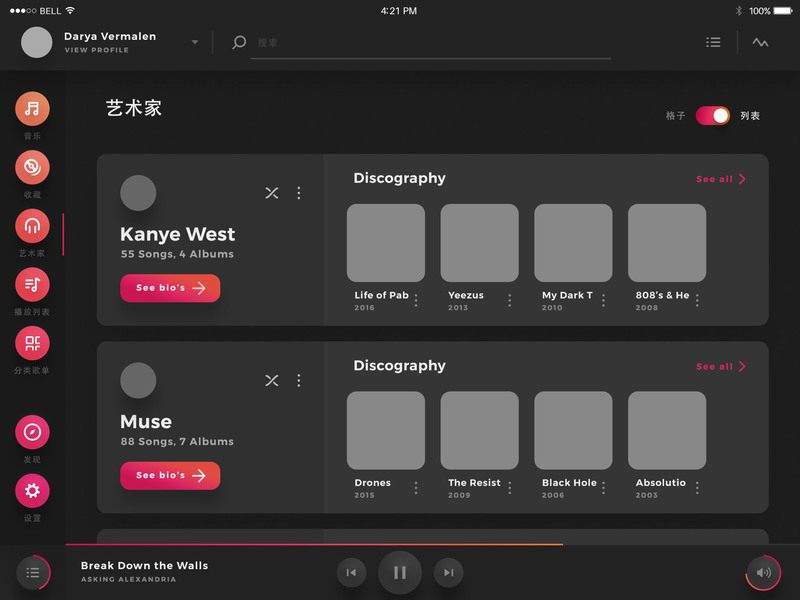
Task: Open 808's & He album cover
Action: click(667, 243)
